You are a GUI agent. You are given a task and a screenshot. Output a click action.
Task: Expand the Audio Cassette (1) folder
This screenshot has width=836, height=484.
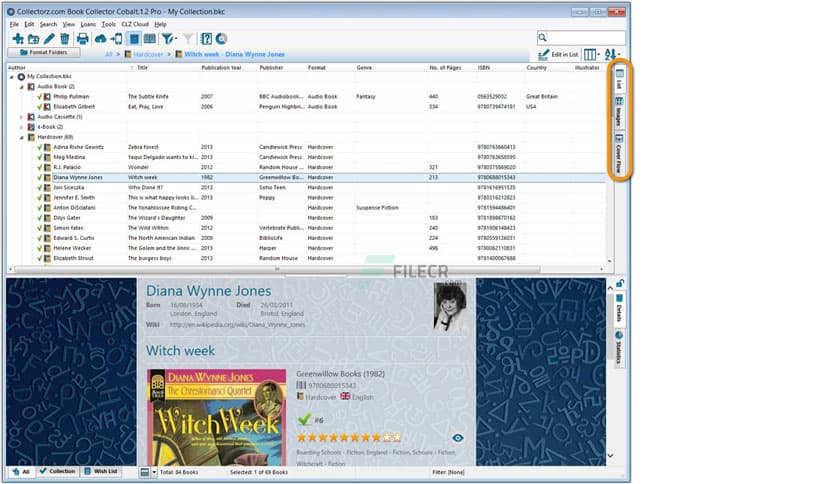22,117
